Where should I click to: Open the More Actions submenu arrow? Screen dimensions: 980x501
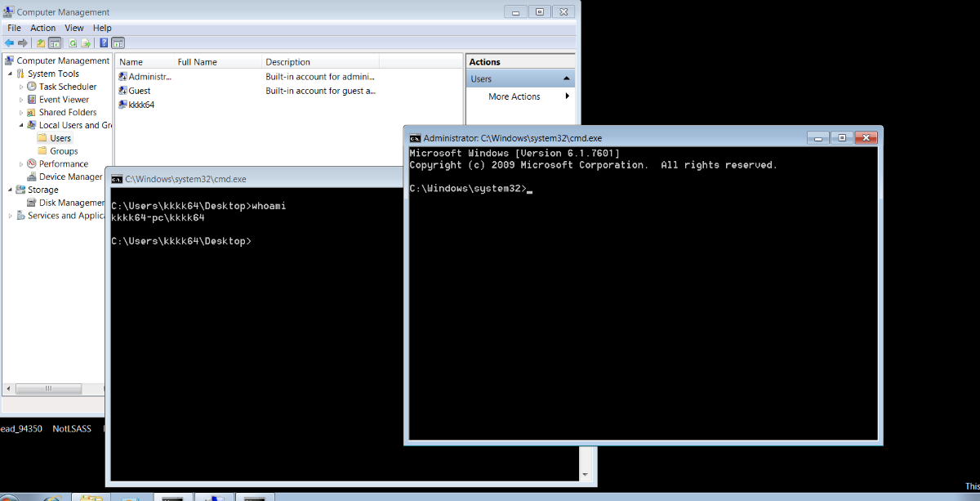[x=568, y=96]
